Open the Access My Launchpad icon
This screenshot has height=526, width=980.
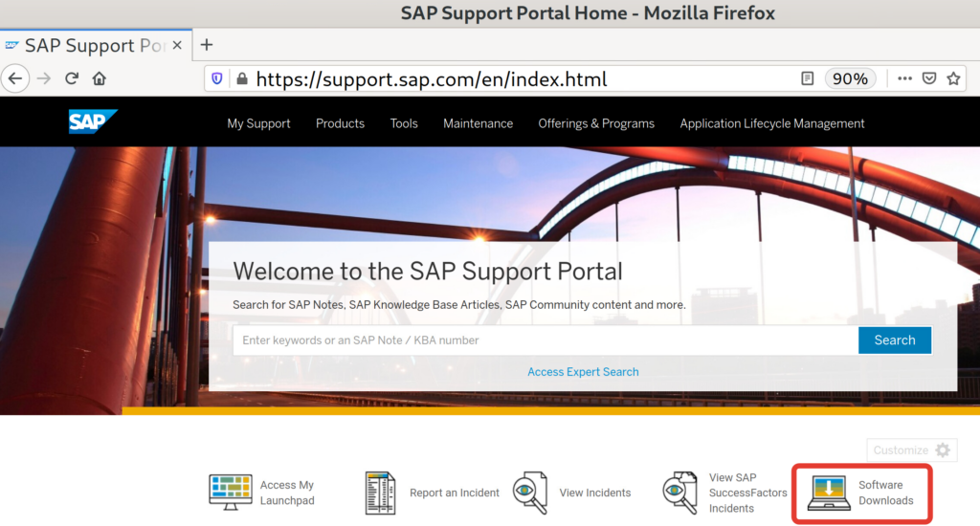(x=230, y=492)
